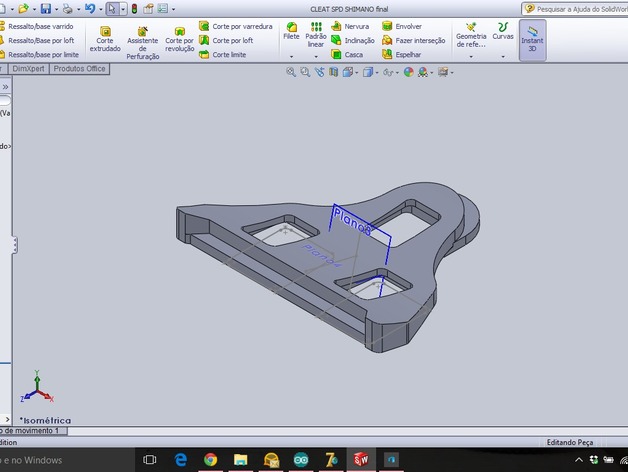
Task: Expand the Padrão linear dropdown arrow
Action: 316,56
